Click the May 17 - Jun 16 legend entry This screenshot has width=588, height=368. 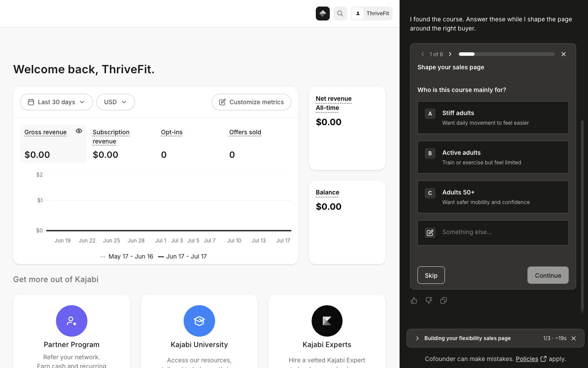click(x=126, y=256)
